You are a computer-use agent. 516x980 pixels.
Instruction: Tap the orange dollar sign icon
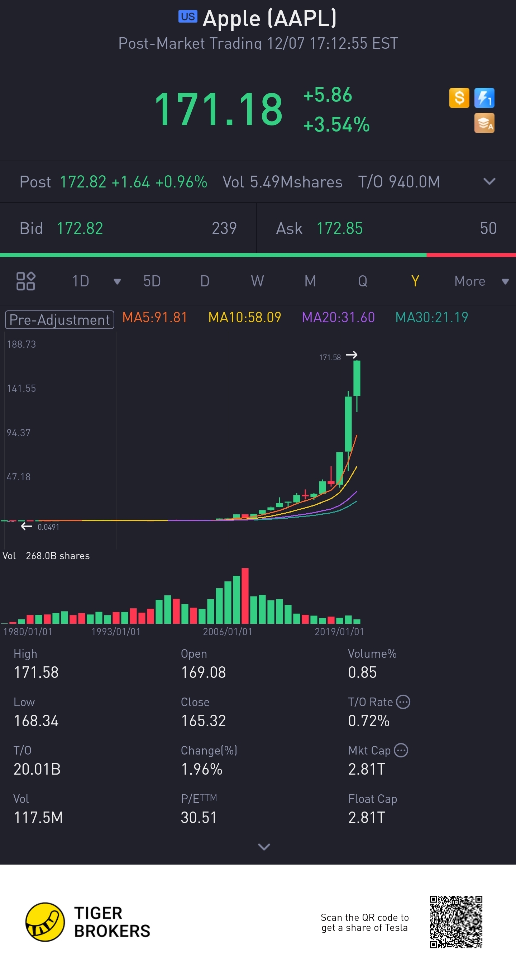(459, 98)
